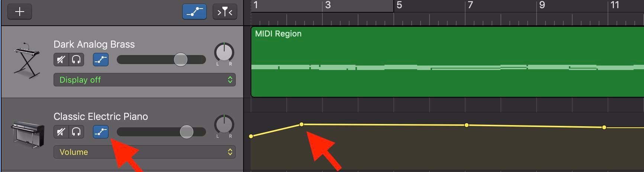Open the Display off automation dropdown
Screen dimensions: 644x172
click(145, 80)
